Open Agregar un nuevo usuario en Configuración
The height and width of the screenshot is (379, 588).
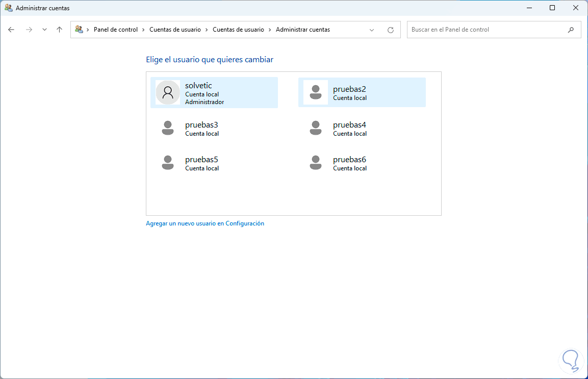click(205, 223)
